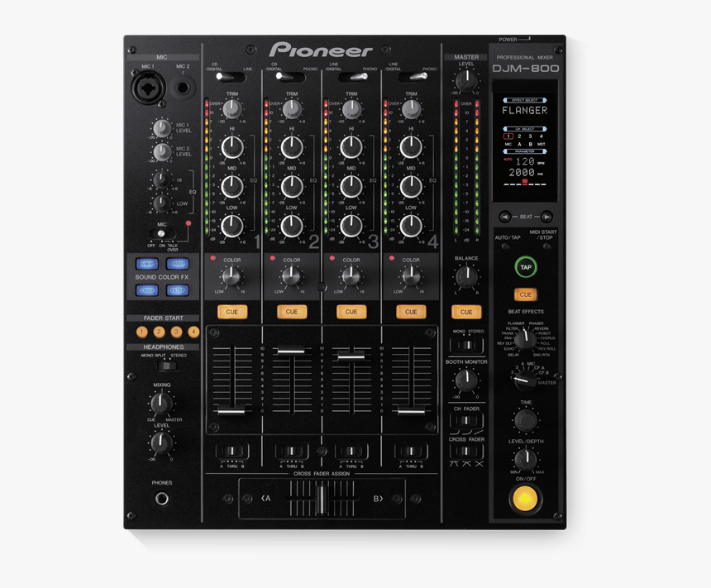Click the MIC 1 XLR combo input jack
Viewport: 711px width, 588px height.
coord(147,88)
